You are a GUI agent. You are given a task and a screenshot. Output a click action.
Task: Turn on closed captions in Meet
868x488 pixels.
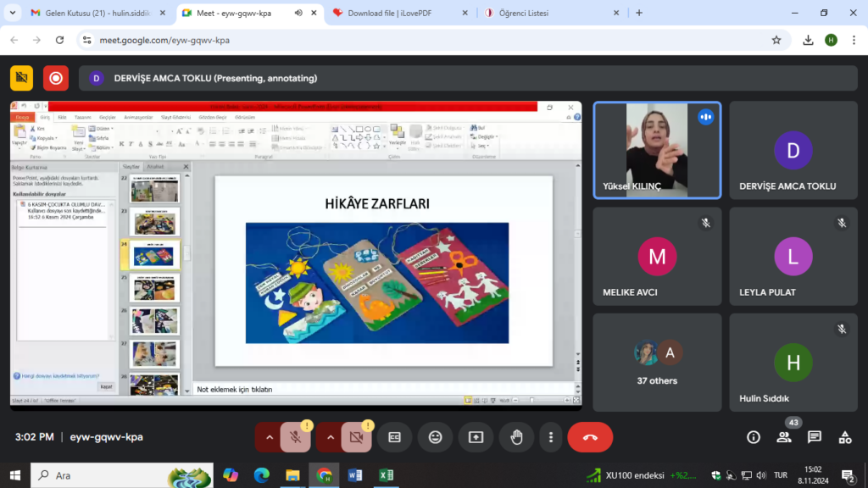(x=394, y=437)
